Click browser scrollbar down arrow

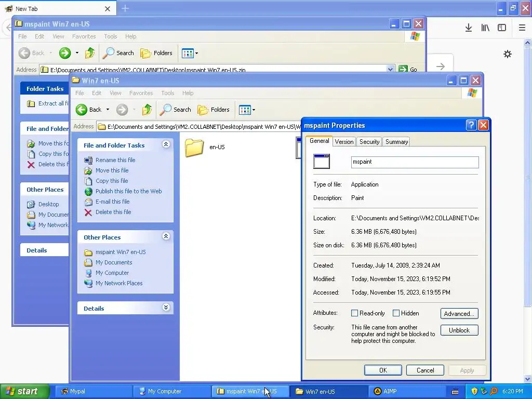(528, 379)
